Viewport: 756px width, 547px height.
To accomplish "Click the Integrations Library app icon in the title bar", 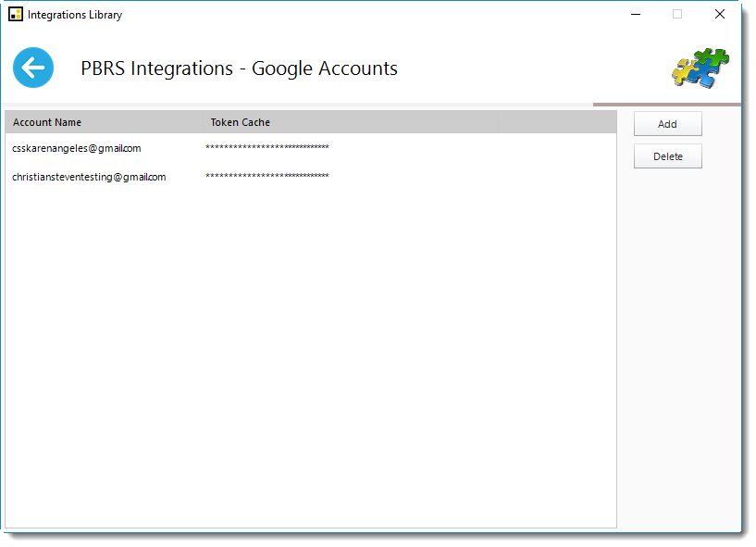I will [x=16, y=15].
